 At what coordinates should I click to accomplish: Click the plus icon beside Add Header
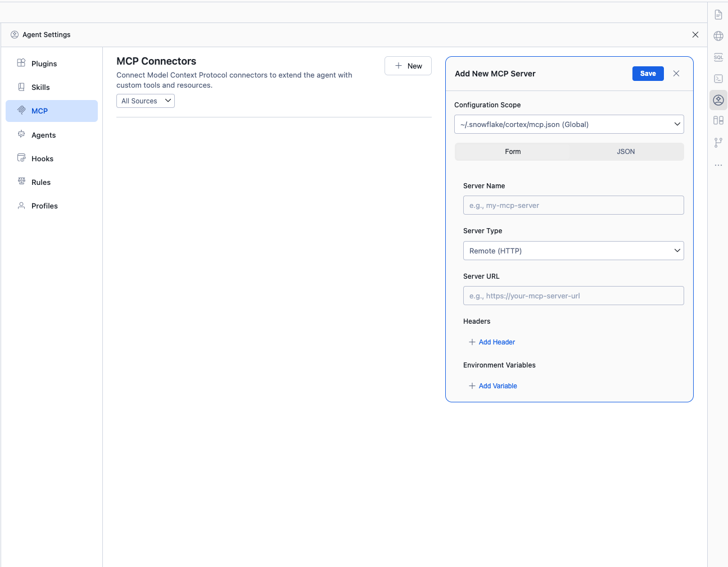(x=472, y=342)
